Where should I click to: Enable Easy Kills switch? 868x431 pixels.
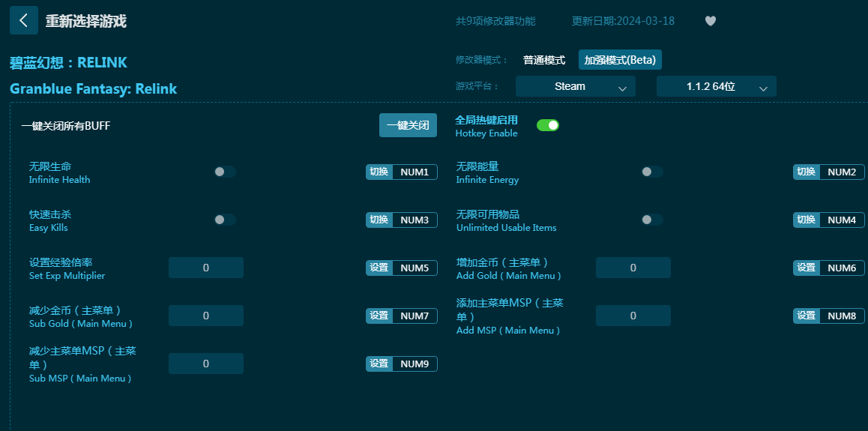point(225,220)
